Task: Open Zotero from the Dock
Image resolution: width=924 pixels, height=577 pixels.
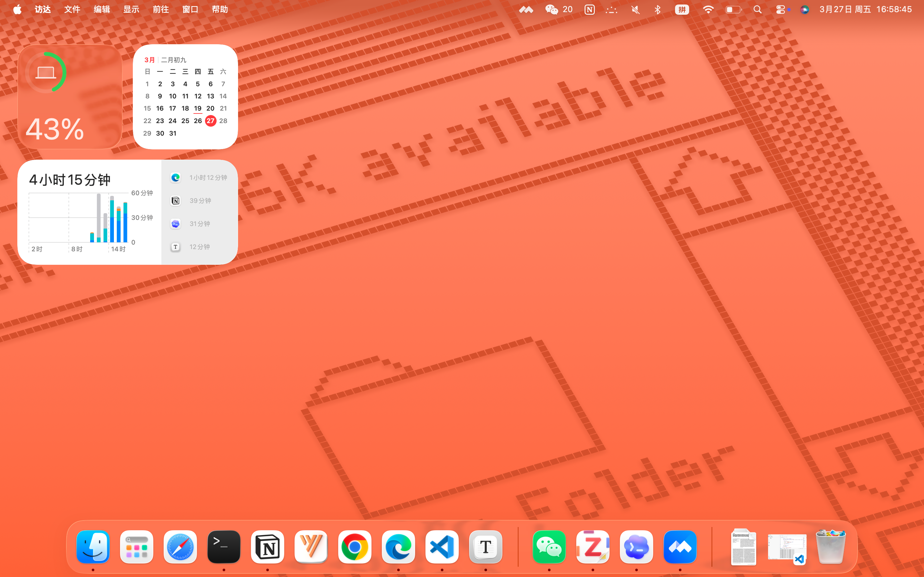Action: (x=593, y=547)
